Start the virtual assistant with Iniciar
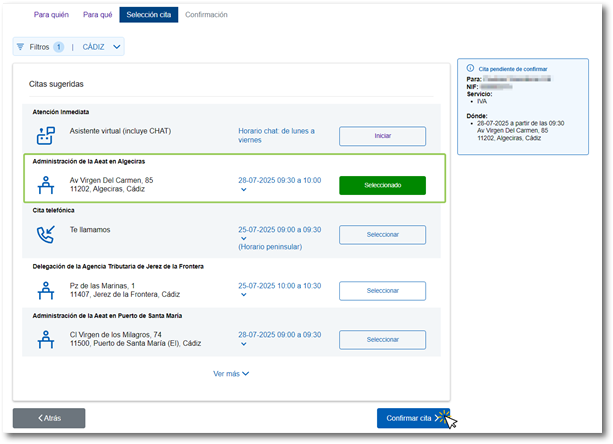613x444 pixels. click(x=382, y=136)
